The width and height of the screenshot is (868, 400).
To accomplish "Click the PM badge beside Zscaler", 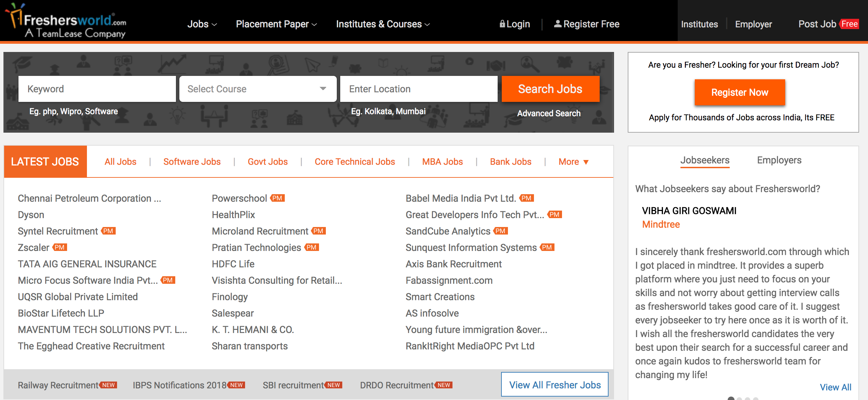I will [60, 247].
